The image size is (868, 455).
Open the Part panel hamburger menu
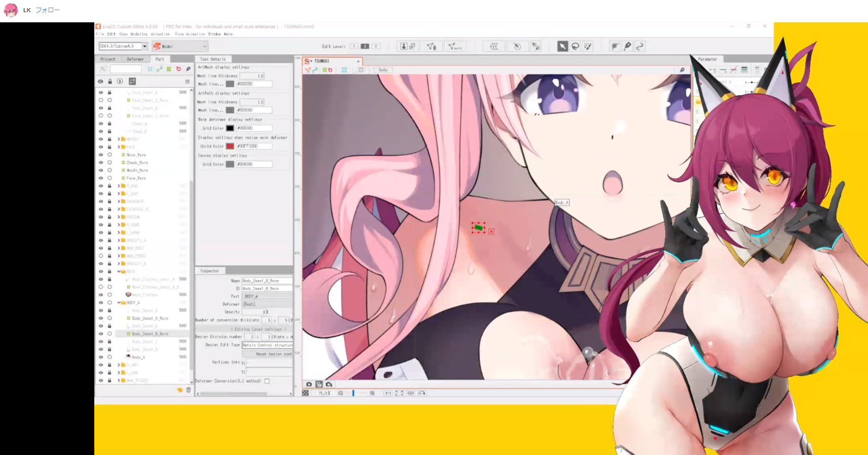pyautogui.click(x=187, y=81)
